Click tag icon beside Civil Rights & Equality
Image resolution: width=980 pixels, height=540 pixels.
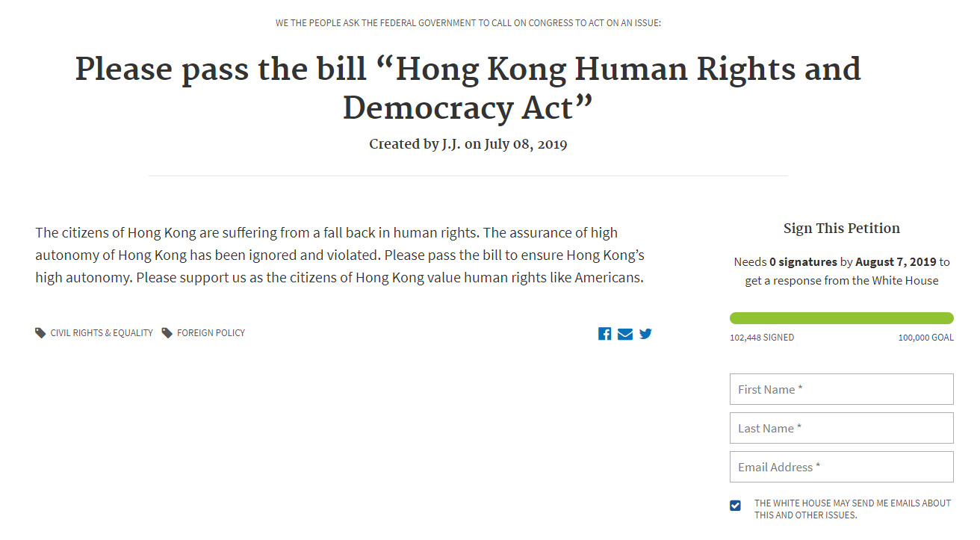click(40, 333)
